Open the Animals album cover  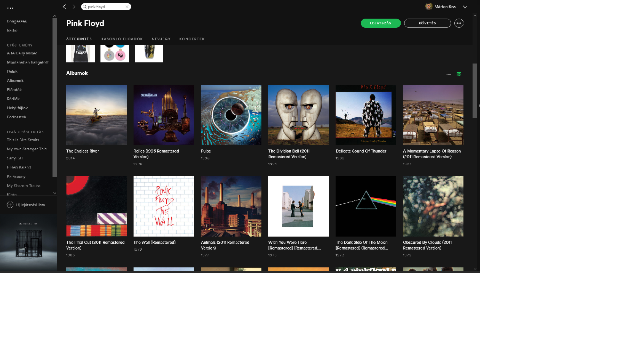[231, 206]
